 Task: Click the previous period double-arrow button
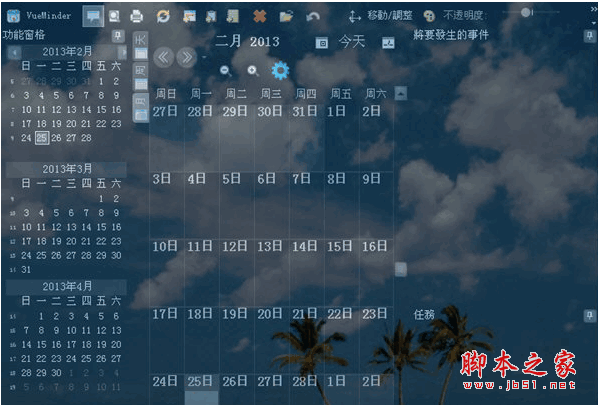[x=164, y=58]
